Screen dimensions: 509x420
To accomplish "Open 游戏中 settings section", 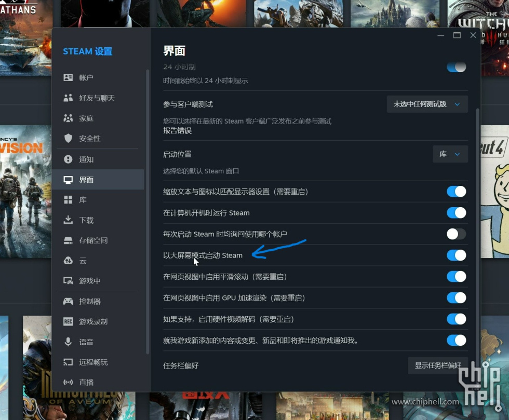I will 98,281.
